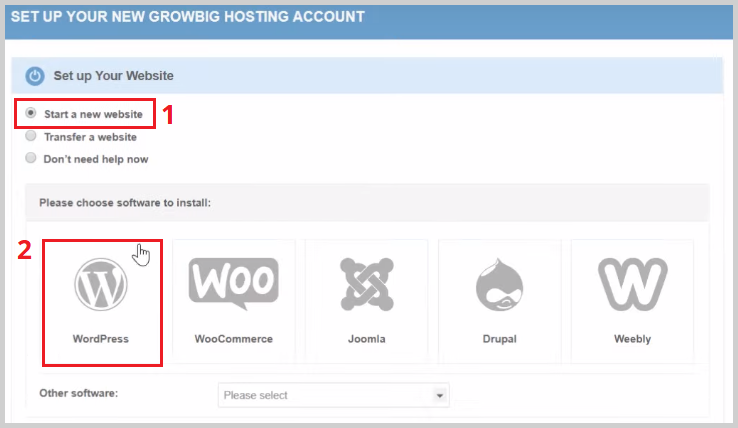Select the Drupal drop logo icon
The height and width of the screenshot is (428, 738).
click(499, 284)
